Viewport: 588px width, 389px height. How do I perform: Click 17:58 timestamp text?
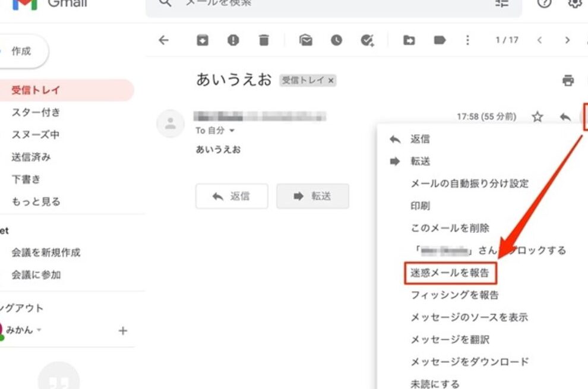[x=486, y=116]
